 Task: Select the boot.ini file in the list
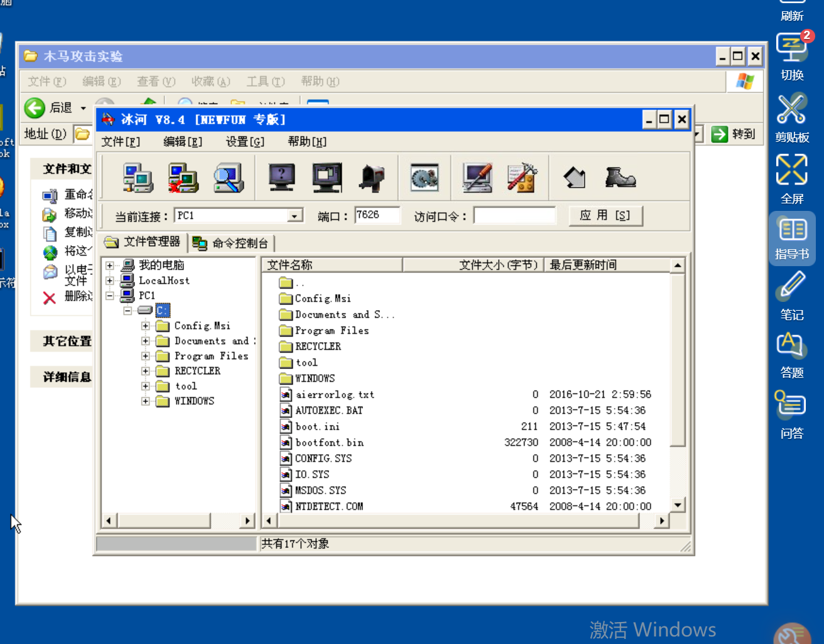pyautogui.click(x=317, y=427)
